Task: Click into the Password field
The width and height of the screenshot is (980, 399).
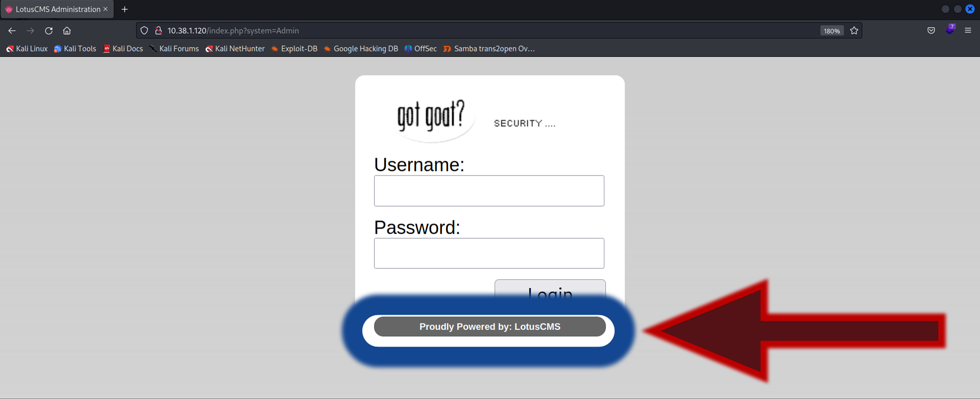Action: [x=489, y=253]
